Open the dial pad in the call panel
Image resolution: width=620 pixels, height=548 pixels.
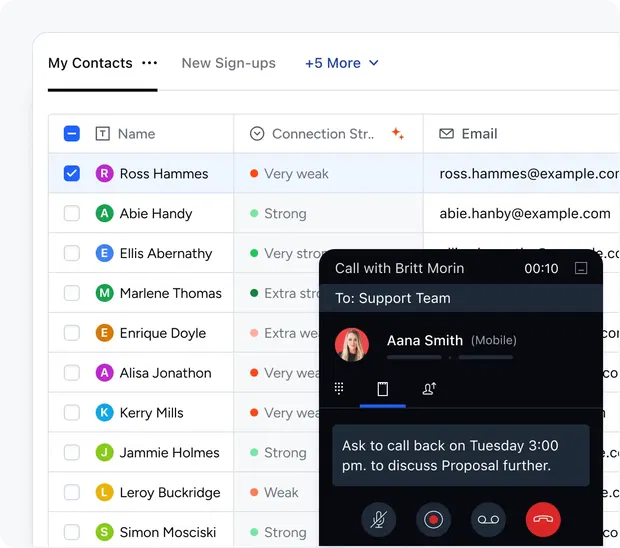(x=339, y=389)
